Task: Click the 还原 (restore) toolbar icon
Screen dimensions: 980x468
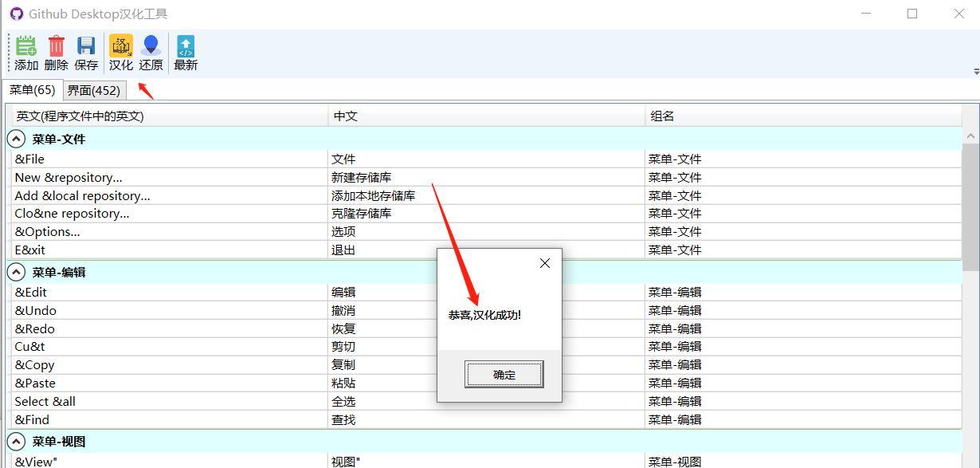Action: click(x=151, y=53)
